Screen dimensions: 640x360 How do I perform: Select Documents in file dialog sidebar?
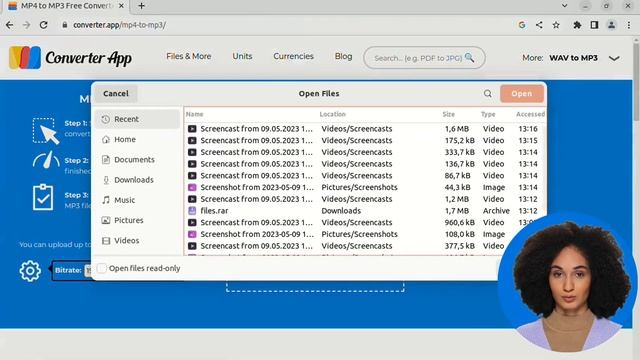[137, 160]
